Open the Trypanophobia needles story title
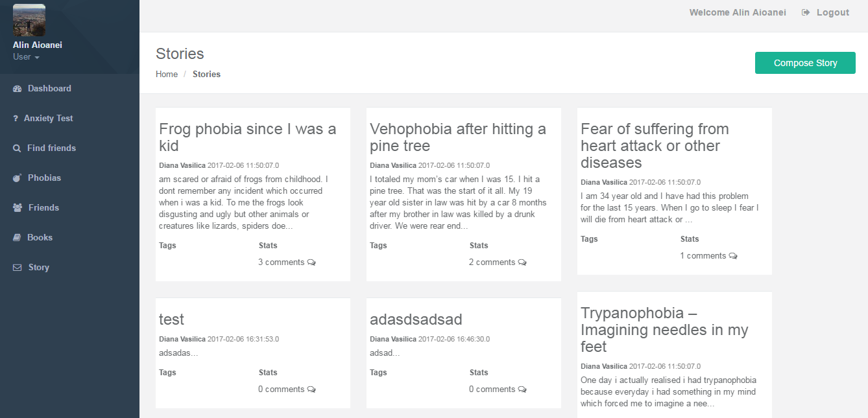 pos(664,330)
